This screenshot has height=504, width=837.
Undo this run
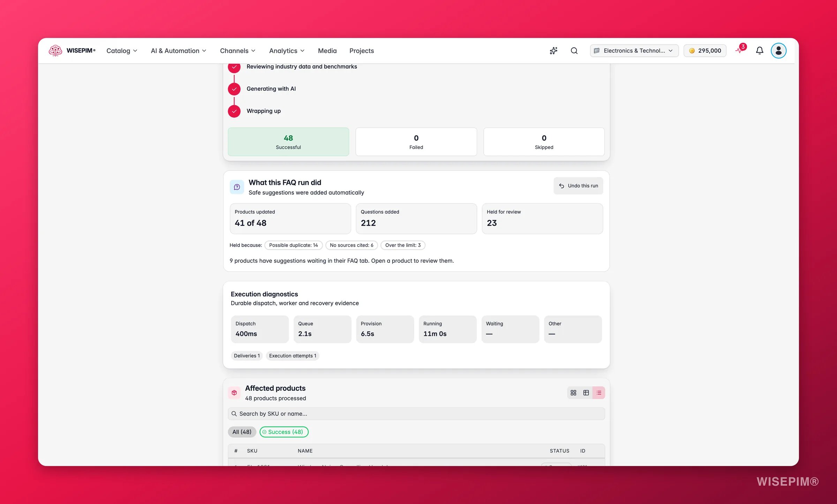(578, 186)
